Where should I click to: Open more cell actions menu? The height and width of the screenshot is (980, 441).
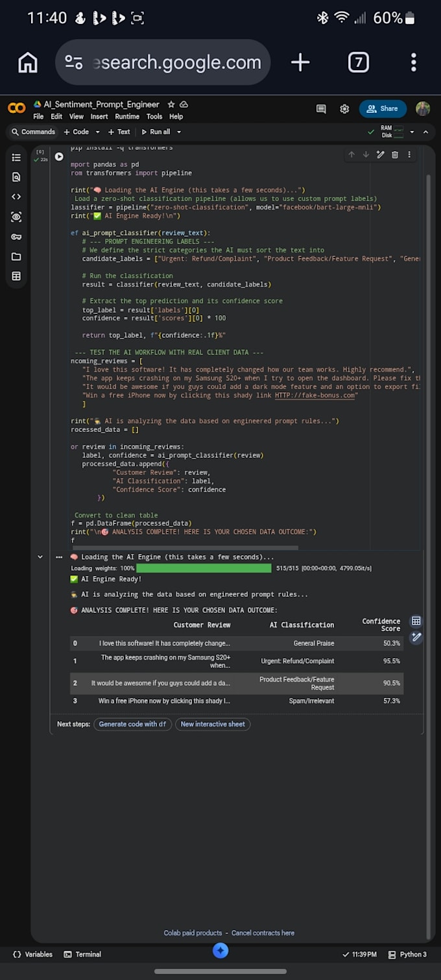click(409, 154)
